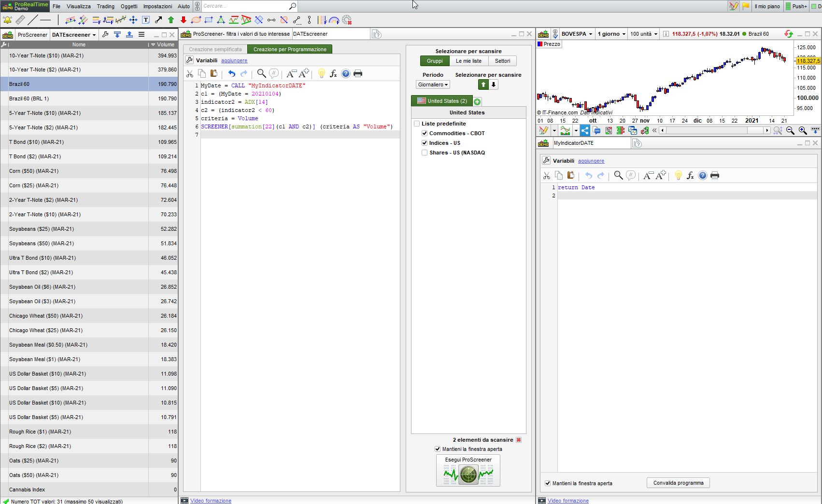This screenshot has height=504, width=822.
Task: Open the Giornaliero period dropdown
Action: tap(433, 84)
